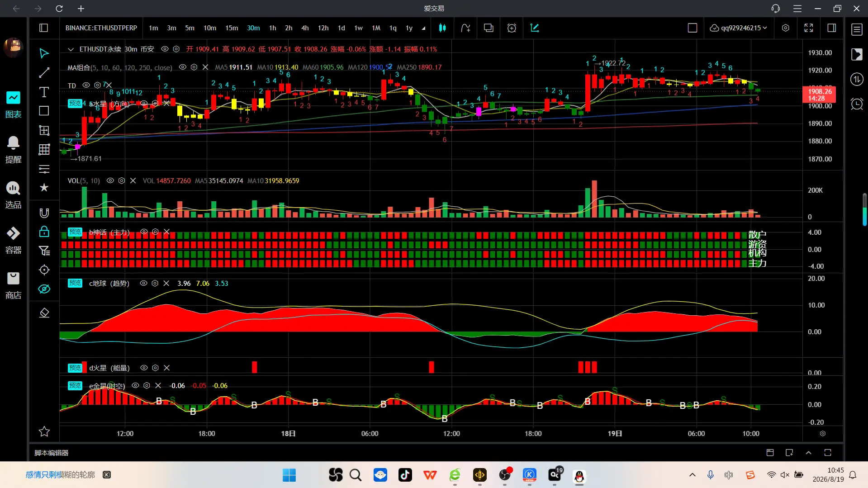Image resolution: width=868 pixels, height=488 pixels.
Task: Switch to the 1d timeframe
Action: coord(342,28)
